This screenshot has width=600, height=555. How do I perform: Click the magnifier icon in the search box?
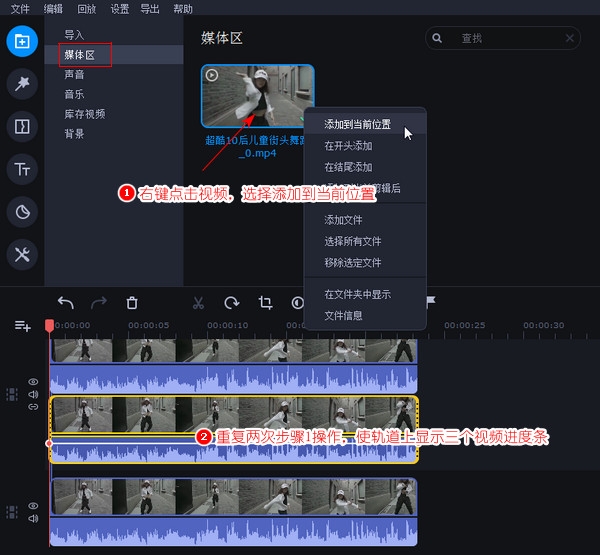pos(437,38)
